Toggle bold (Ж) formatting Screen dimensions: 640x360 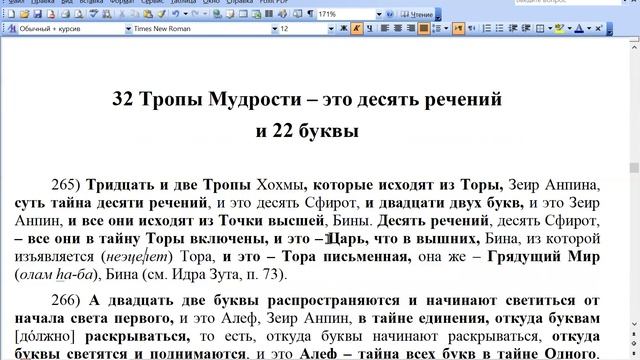click(344, 29)
